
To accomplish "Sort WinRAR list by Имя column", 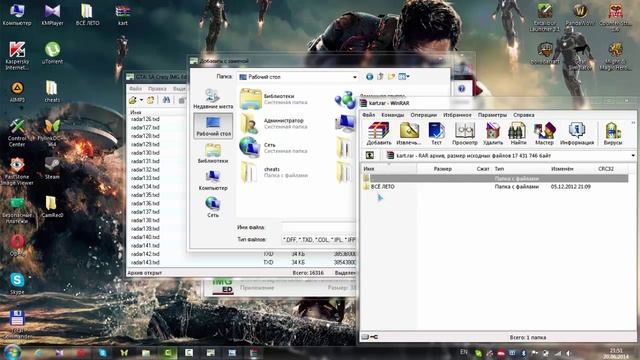I will tap(389, 169).
